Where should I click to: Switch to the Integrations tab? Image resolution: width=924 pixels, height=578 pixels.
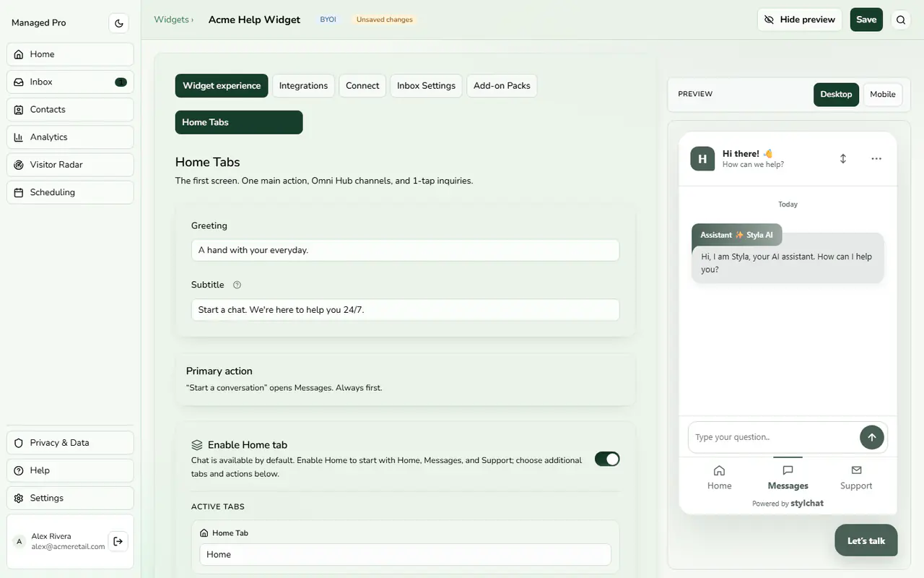click(x=303, y=85)
